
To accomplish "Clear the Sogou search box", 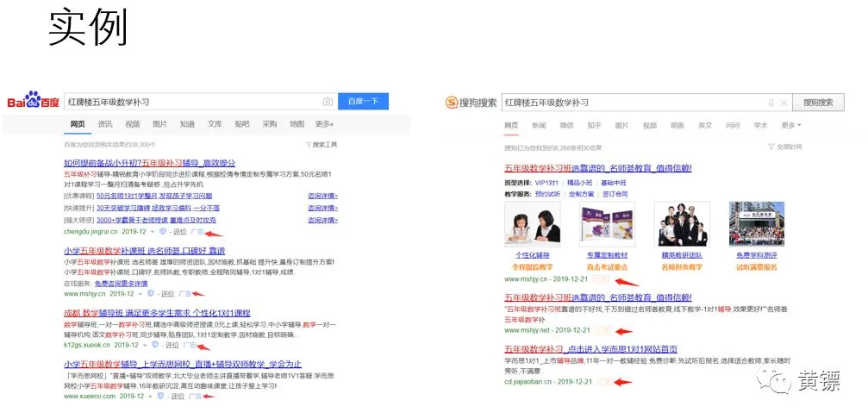I will point(784,103).
